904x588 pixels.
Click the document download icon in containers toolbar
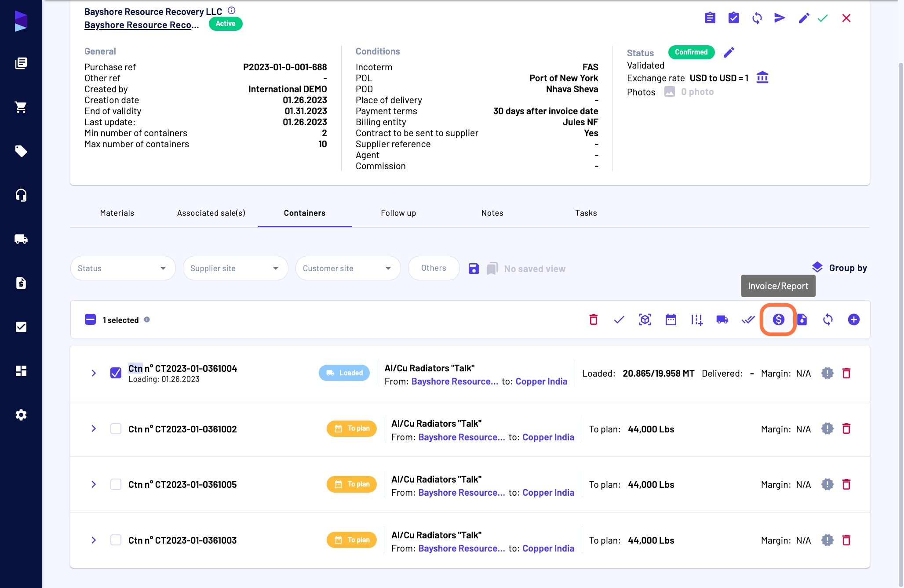pos(802,319)
